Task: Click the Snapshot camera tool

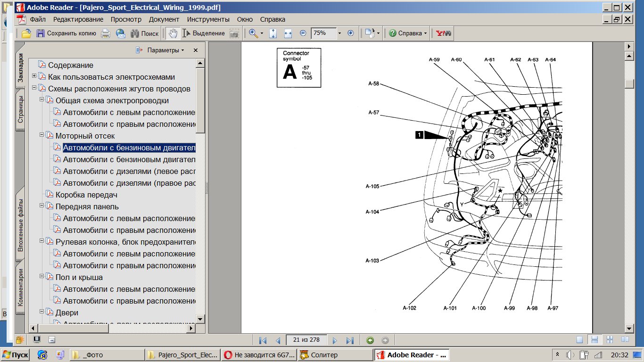Action: pyautogui.click(x=234, y=33)
